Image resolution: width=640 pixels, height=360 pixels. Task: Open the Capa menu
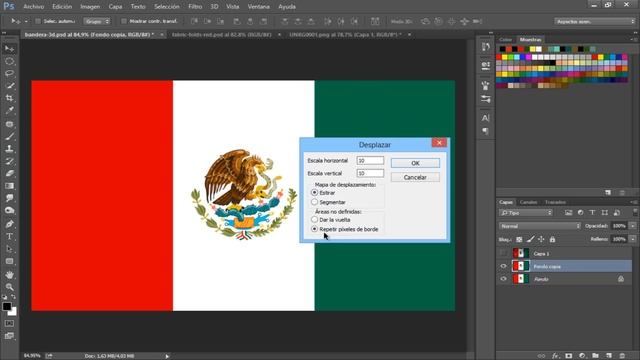tap(115, 7)
